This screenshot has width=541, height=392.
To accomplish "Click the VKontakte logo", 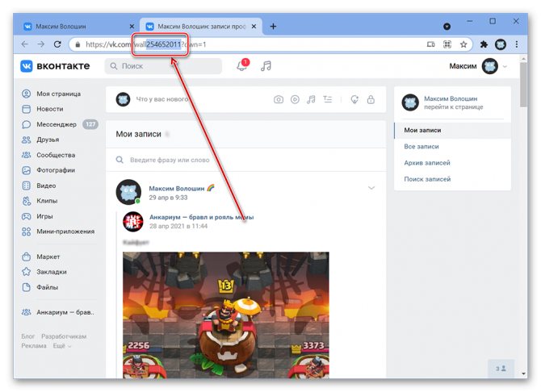I will click(x=55, y=66).
